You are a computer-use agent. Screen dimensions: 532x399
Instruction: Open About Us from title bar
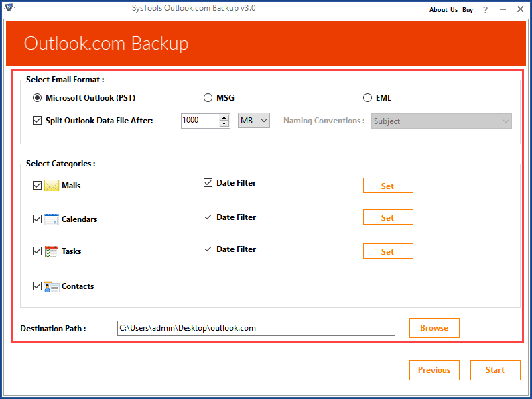click(444, 10)
